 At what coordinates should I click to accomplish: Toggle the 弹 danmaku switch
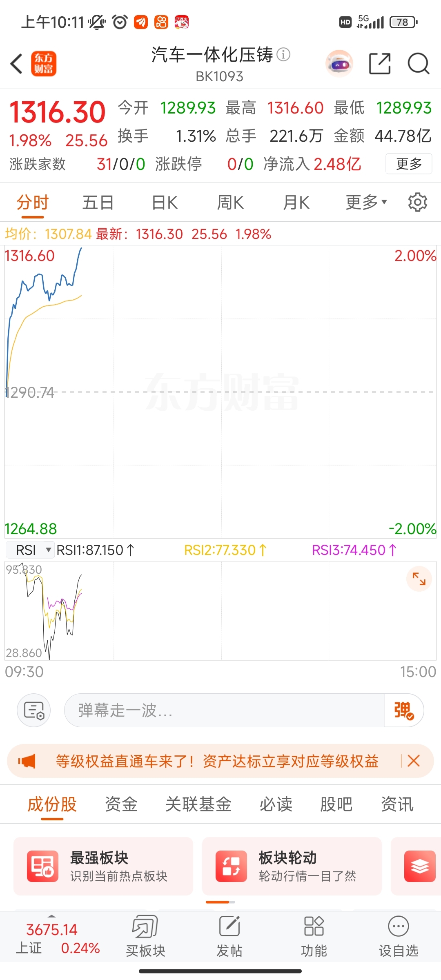tap(403, 710)
